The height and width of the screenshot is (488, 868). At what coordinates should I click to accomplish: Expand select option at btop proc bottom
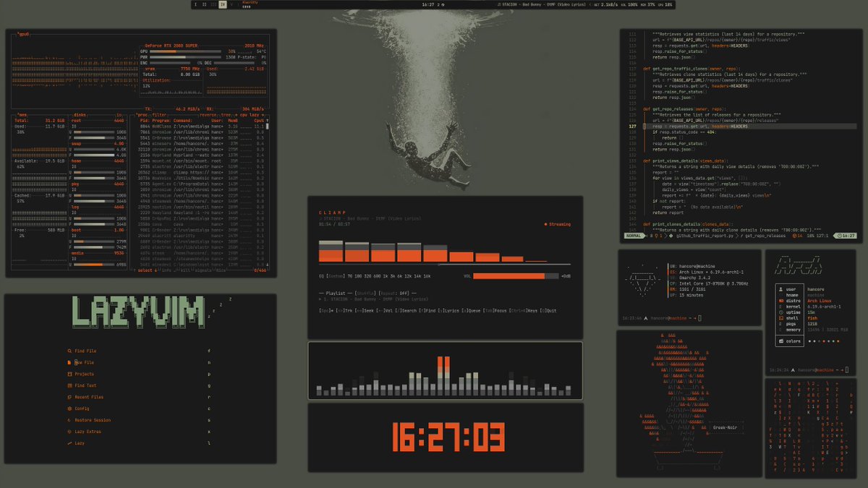(x=147, y=270)
